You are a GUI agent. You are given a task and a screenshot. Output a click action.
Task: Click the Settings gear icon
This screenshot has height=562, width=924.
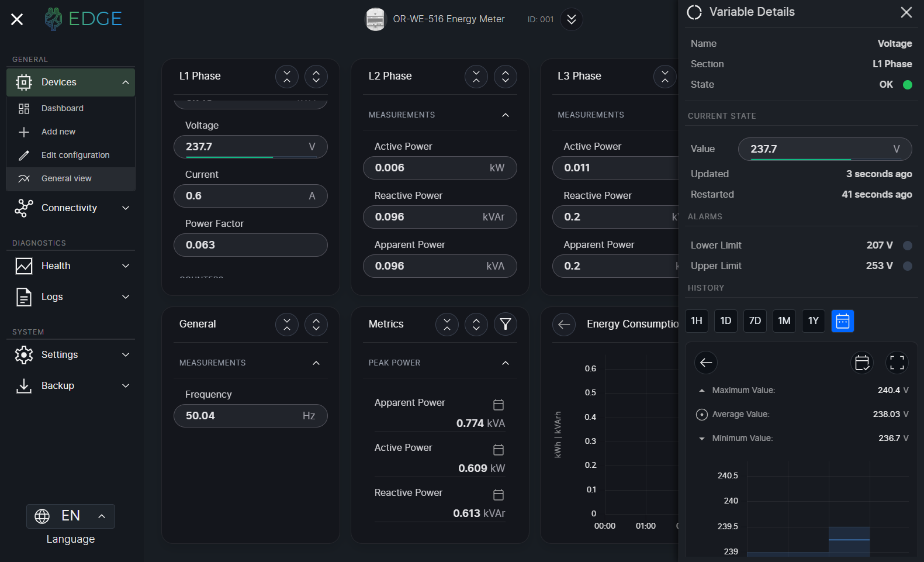[24, 355]
